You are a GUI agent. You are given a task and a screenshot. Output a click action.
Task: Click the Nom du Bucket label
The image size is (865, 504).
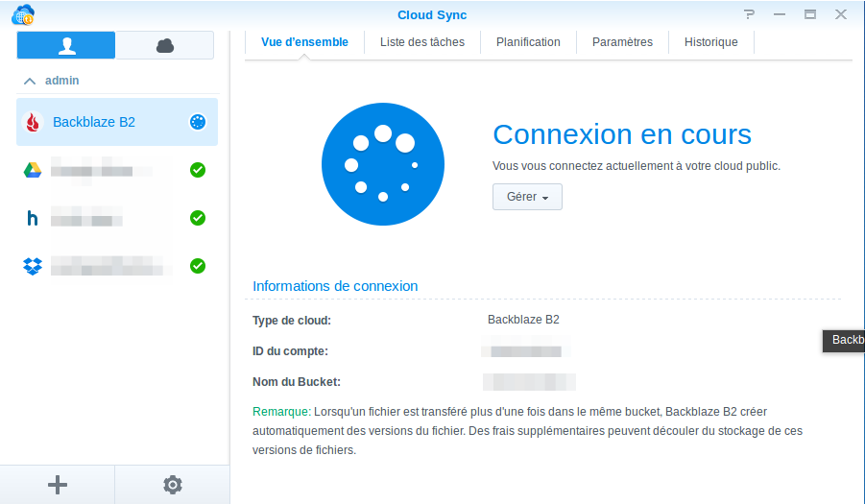coord(297,382)
